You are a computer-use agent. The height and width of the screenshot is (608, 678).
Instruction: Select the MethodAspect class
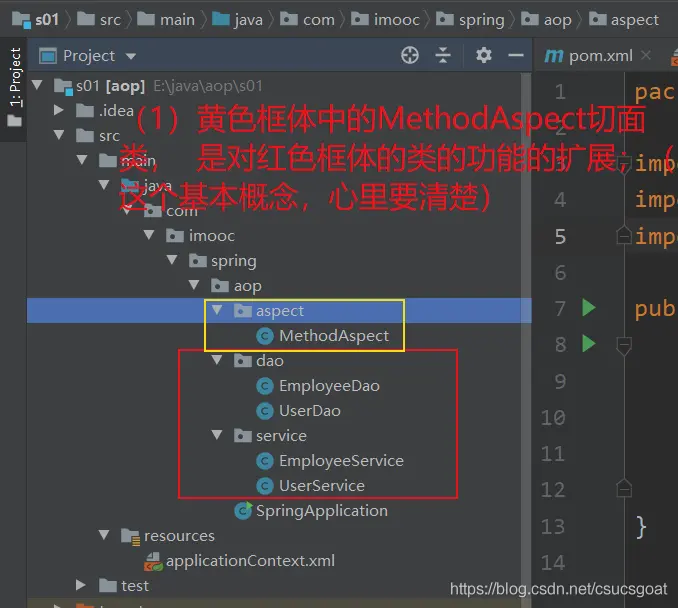(323, 336)
